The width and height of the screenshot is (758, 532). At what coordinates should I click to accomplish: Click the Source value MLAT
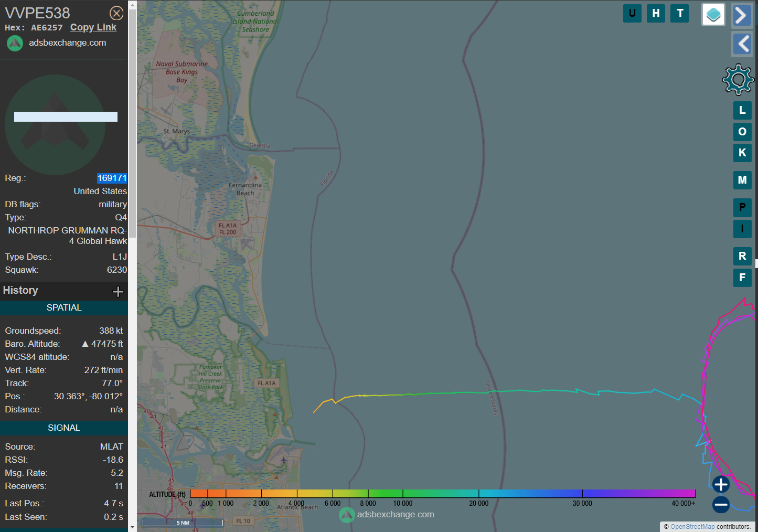(x=112, y=447)
